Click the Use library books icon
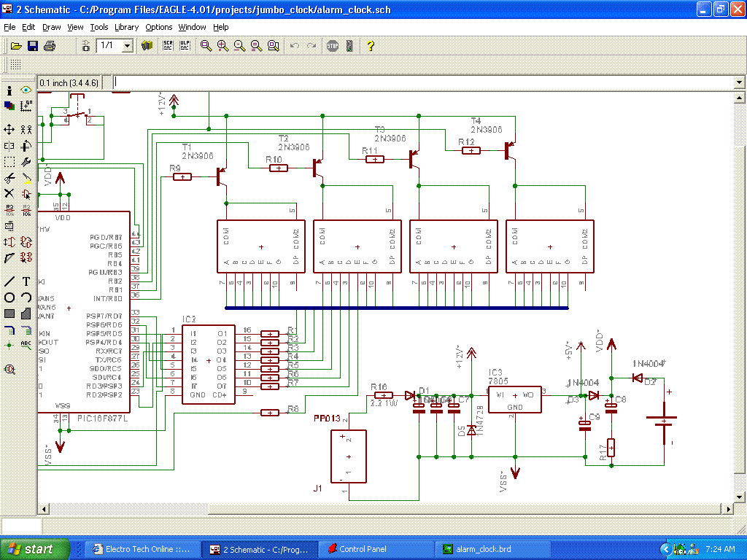The height and width of the screenshot is (560, 747). (147, 46)
